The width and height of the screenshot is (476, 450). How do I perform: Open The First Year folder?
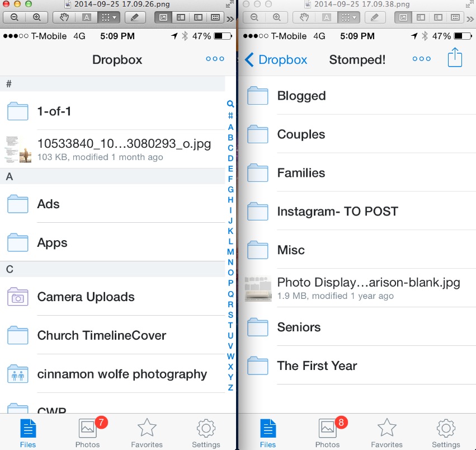click(x=357, y=365)
